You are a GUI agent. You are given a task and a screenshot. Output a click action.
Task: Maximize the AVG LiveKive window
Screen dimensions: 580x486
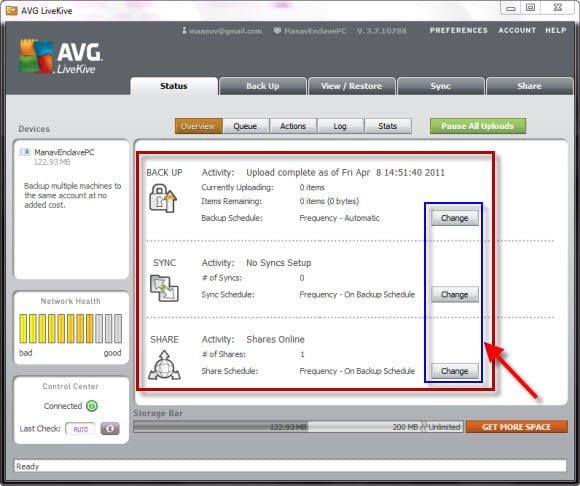point(530,8)
